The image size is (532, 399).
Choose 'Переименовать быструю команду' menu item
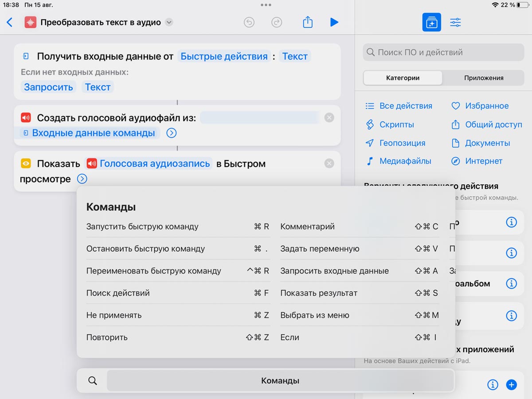(x=178, y=271)
